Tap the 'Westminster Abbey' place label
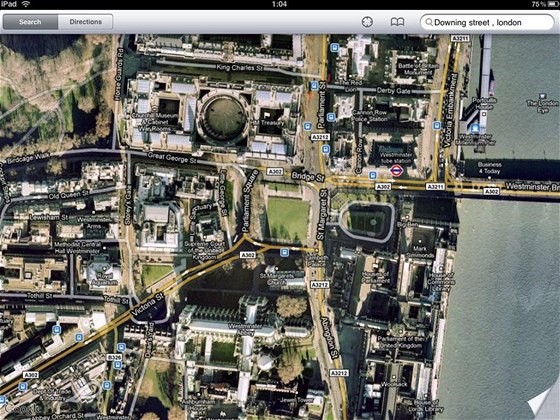The image size is (560, 420). (245, 329)
